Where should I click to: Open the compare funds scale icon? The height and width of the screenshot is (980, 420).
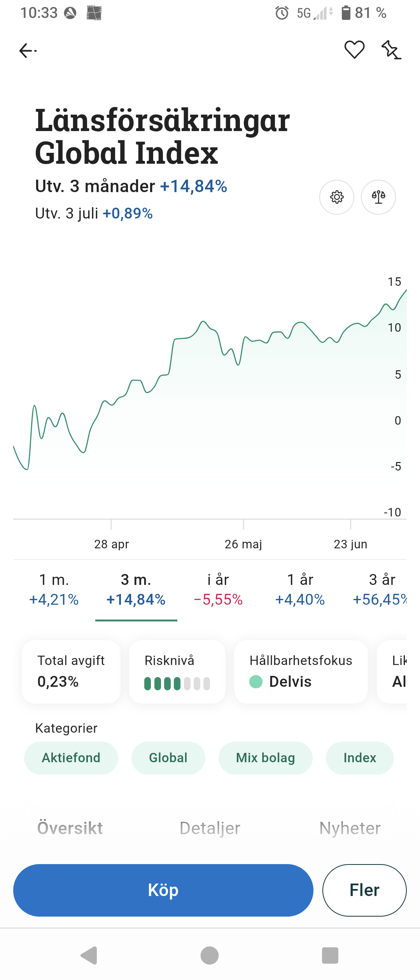point(378,197)
